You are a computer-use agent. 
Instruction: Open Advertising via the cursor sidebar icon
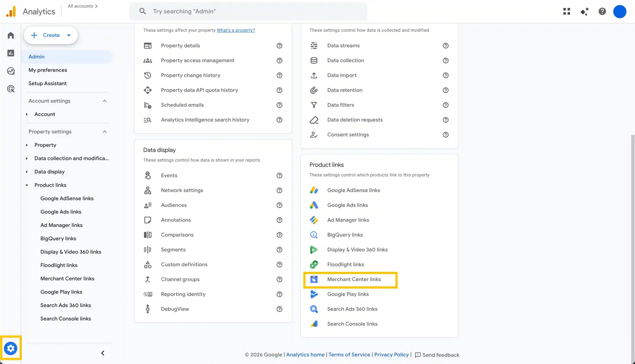10,89
